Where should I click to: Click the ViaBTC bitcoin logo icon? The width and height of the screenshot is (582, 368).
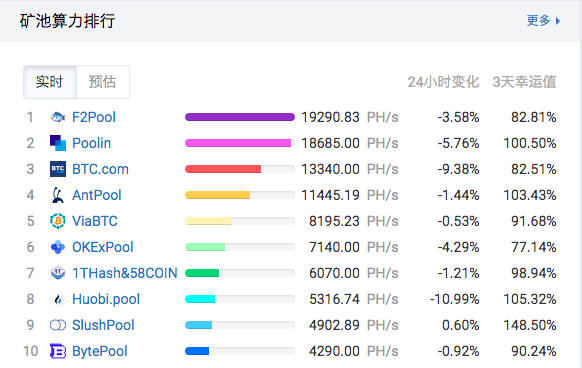[x=58, y=221]
